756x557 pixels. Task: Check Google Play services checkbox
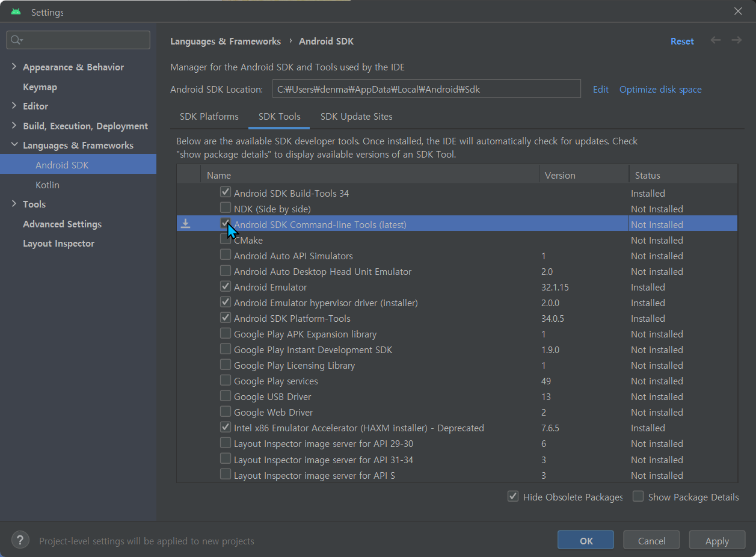[x=226, y=380]
